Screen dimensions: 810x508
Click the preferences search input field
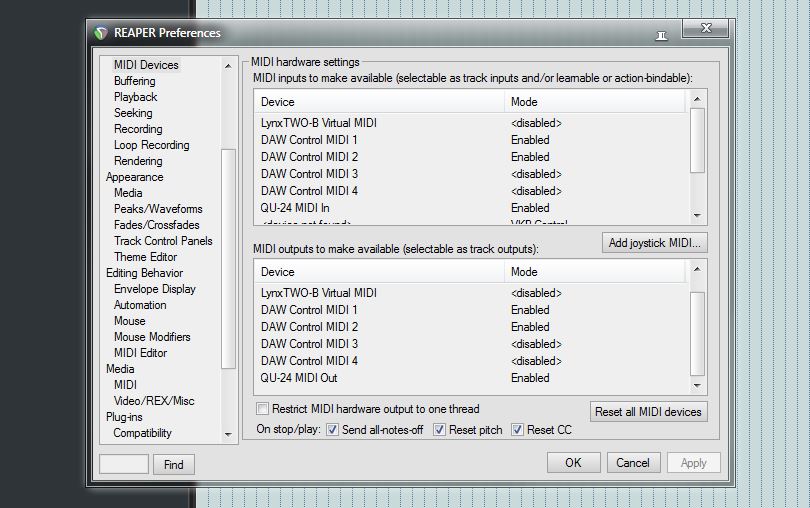click(124, 464)
